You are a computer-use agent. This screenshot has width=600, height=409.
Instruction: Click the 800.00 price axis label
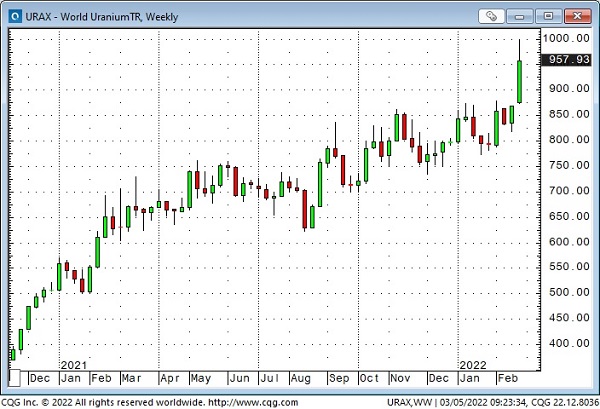pos(569,139)
